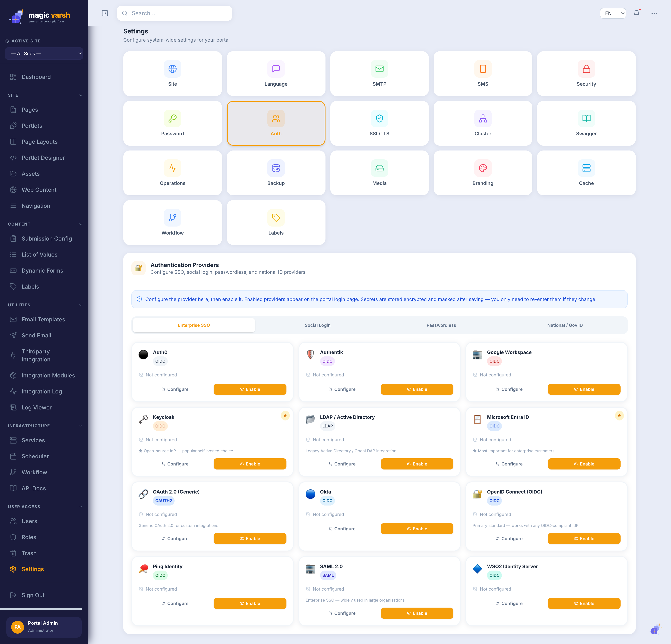The height and width of the screenshot is (644, 671).
Task: Collapse the sidebar panel icon
Action: tap(105, 13)
